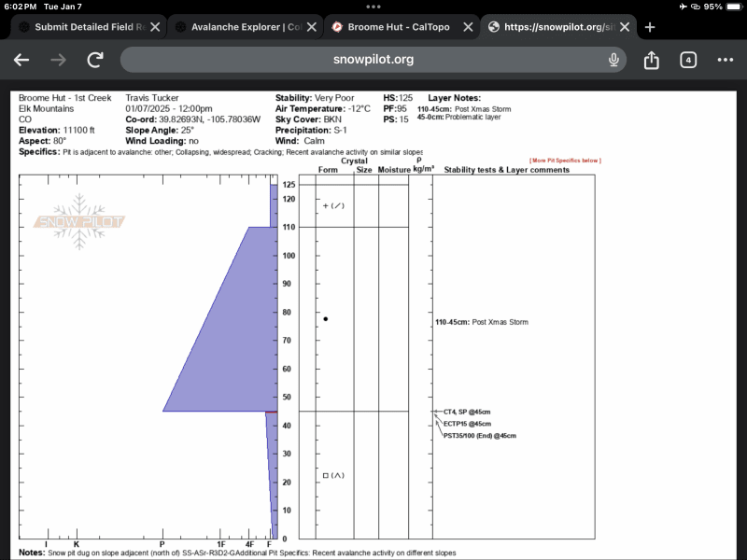The width and height of the screenshot is (747, 560).
Task: Tap the battery indicator in status bar
Action: point(734,7)
